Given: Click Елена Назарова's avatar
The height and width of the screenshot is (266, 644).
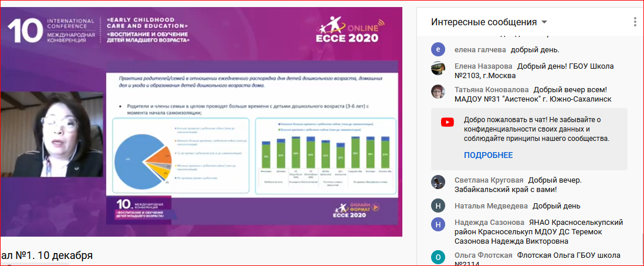Looking at the screenshot, I should [x=438, y=68].
